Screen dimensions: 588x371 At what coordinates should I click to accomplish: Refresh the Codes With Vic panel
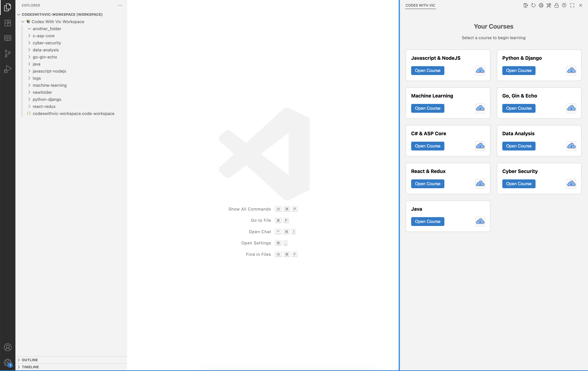(533, 5)
